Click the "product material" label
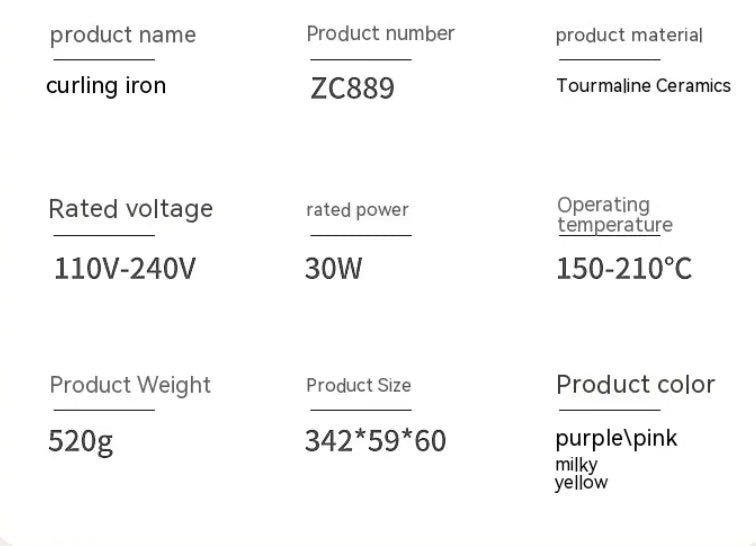 tap(629, 36)
